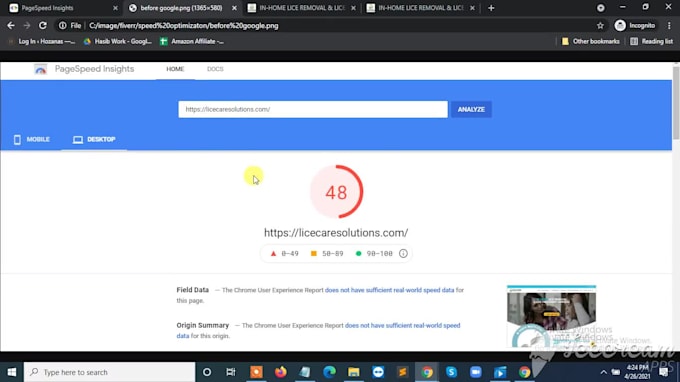Reload the current page

click(x=42, y=26)
